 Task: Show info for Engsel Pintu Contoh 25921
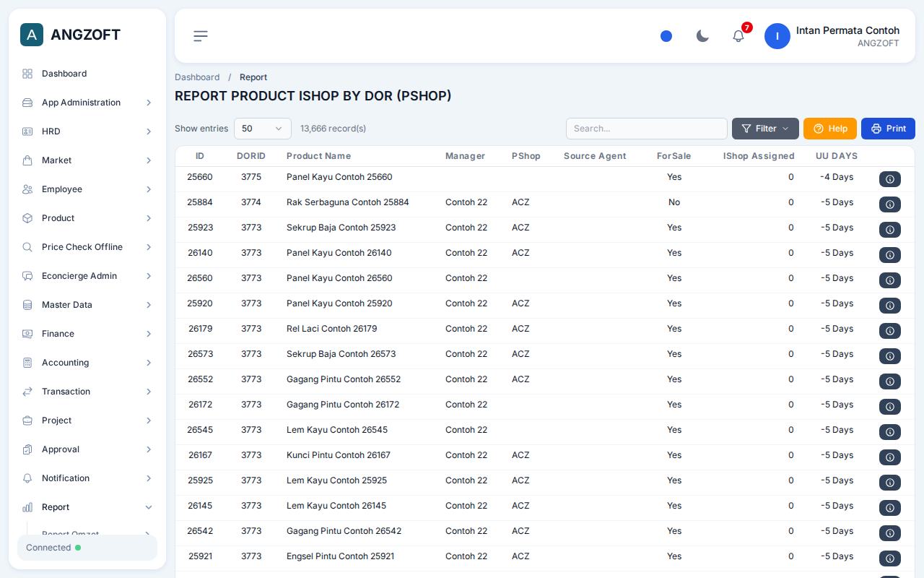point(889,558)
